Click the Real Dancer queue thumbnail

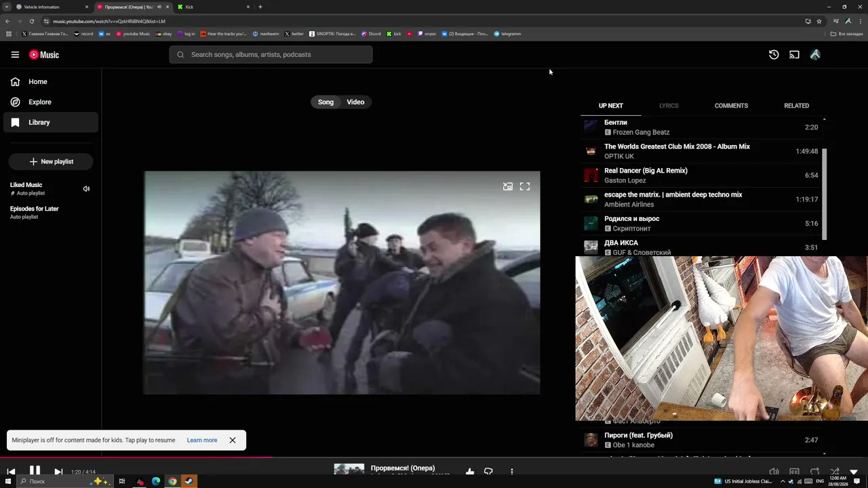591,176
